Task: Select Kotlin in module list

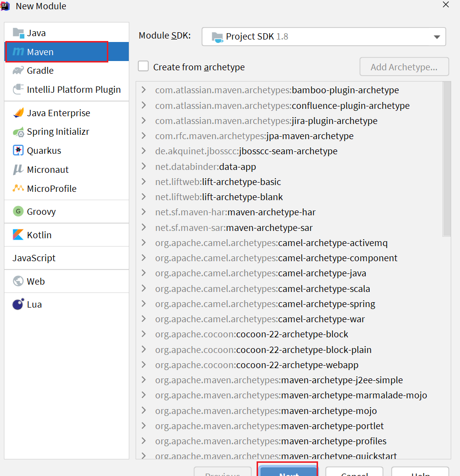Action: click(x=67, y=235)
